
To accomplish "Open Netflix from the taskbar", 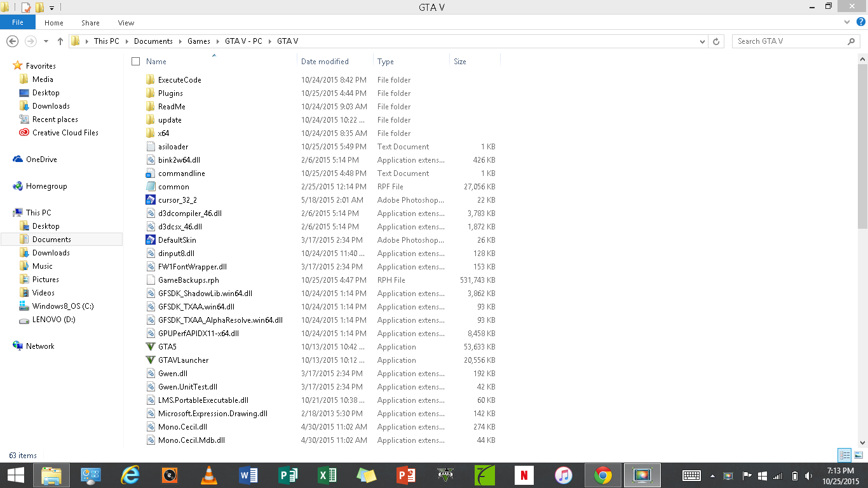I will pos(524,475).
